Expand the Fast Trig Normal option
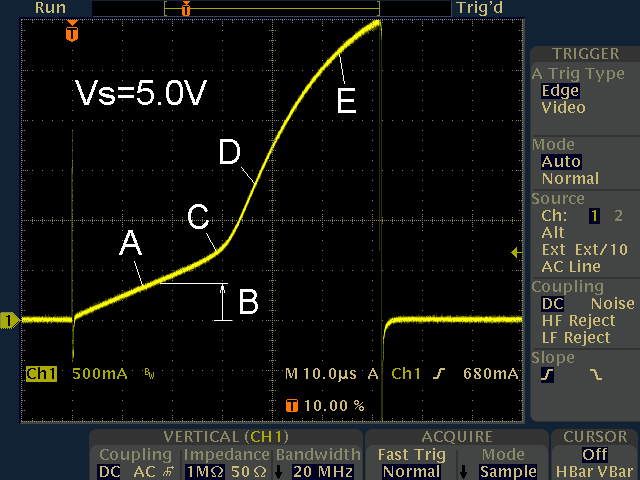Screen dimensions: 640x480 [411, 471]
